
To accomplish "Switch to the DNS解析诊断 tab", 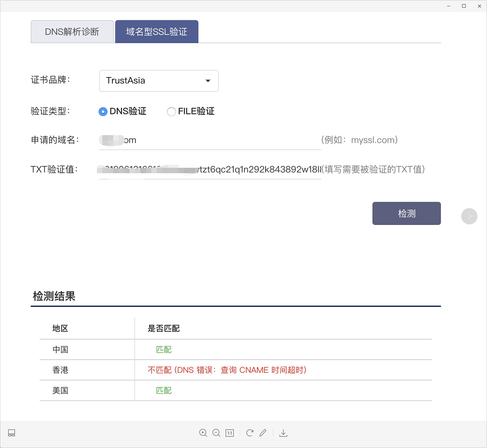I will [72, 31].
